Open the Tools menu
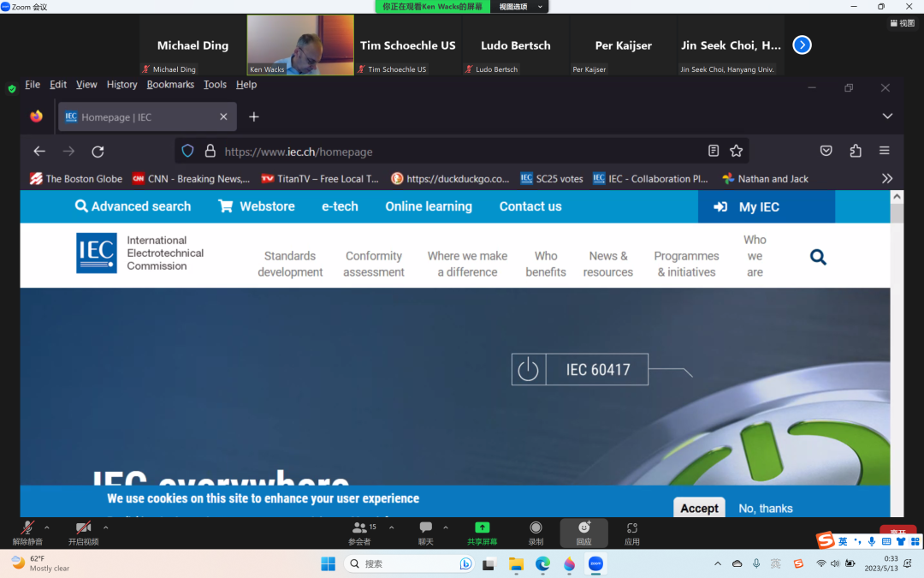This screenshot has height=578, width=924. pyautogui.click(x=215, y=84)
